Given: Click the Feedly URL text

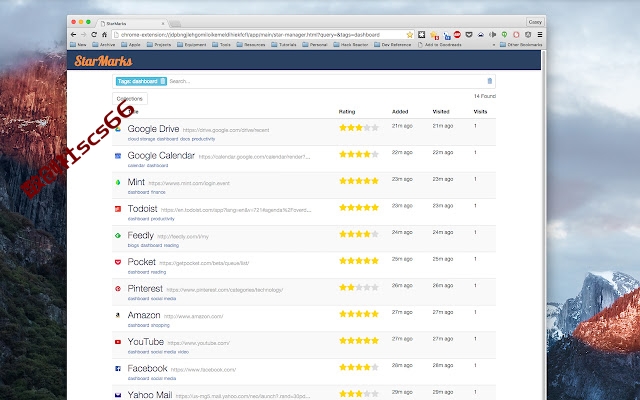Looking at the screenshot, I should point(183,237).
